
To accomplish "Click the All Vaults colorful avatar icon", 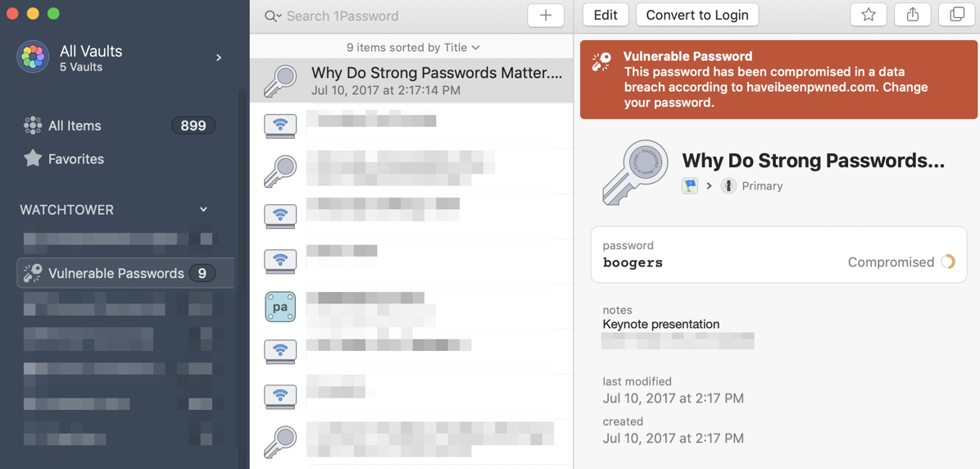I will [x=33, y=57].
